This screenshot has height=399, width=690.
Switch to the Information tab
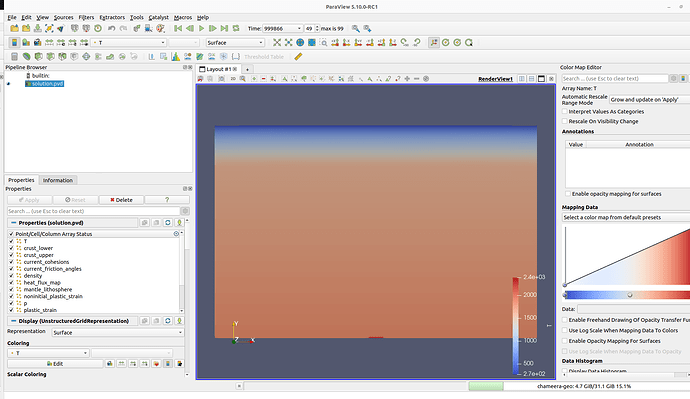58,180
